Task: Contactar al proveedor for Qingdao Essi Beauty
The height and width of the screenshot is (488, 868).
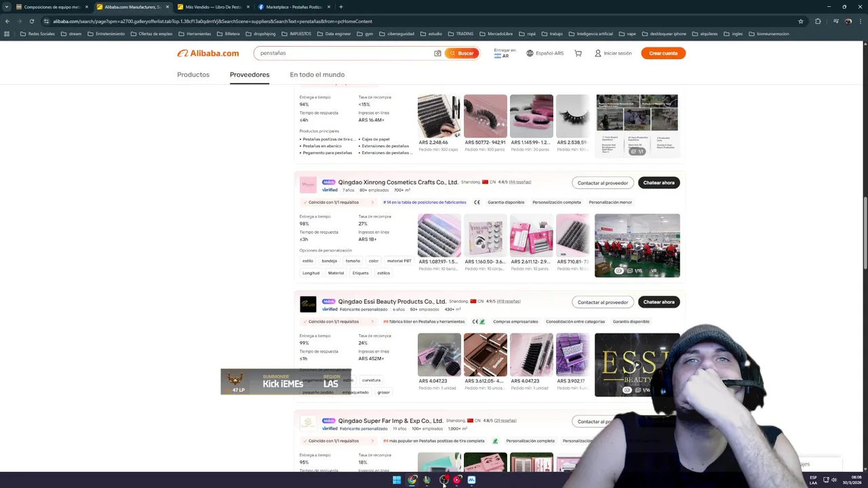Action: coord(603,302)
